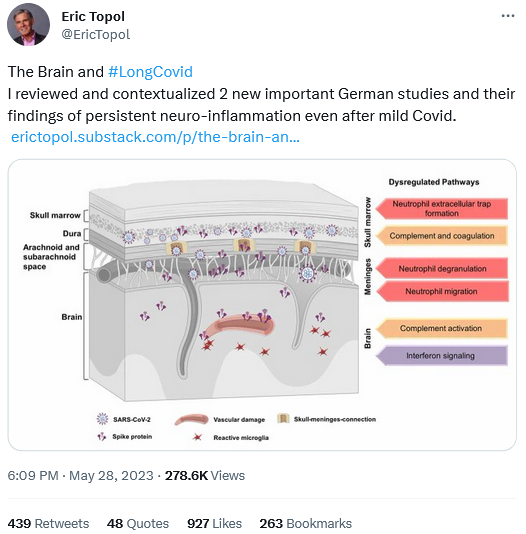View the 278.6K Views count
Image resolution: width=526 pixels, height=534 pixels.
point(205,475)
